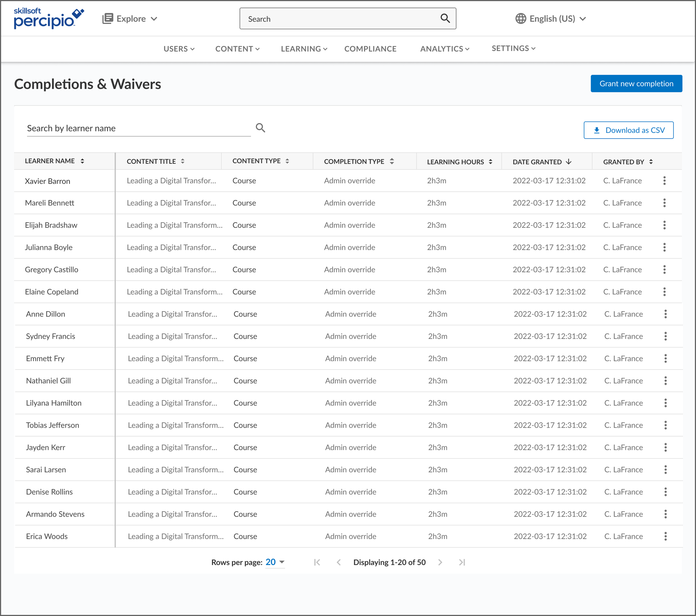Go to next page of results
696x616 pixels.
pos(440,562)
